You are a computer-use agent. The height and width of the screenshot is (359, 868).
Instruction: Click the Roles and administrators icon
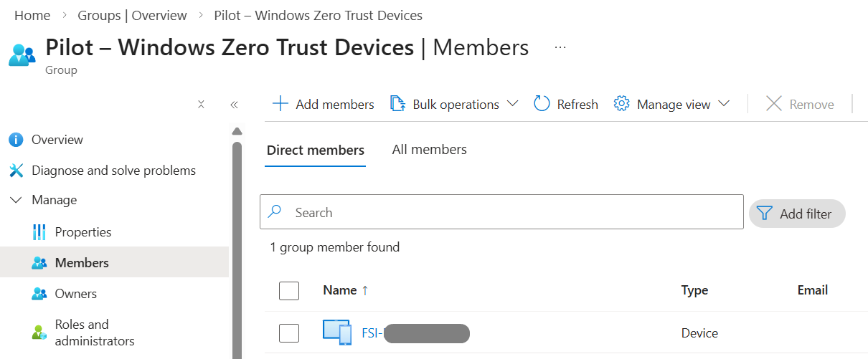point(39,332)
